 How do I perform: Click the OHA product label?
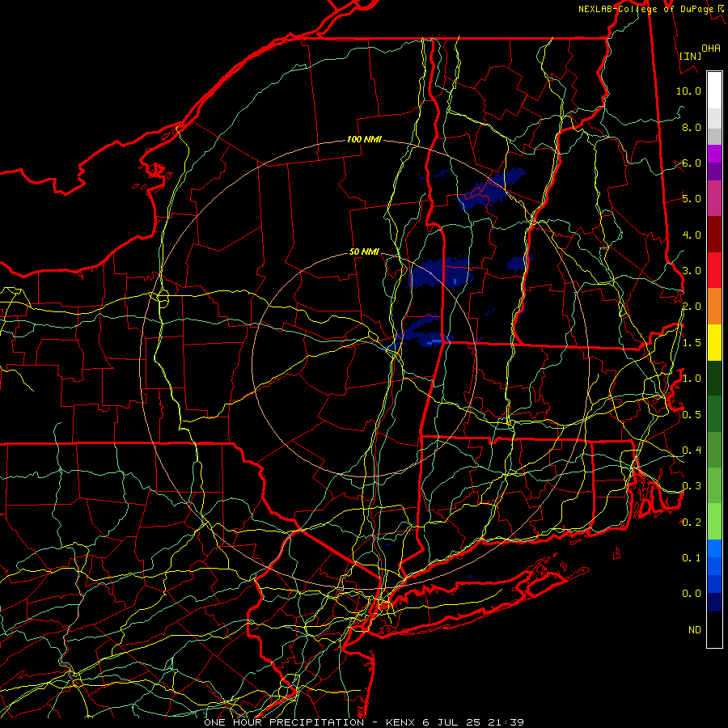coord(710,48)
